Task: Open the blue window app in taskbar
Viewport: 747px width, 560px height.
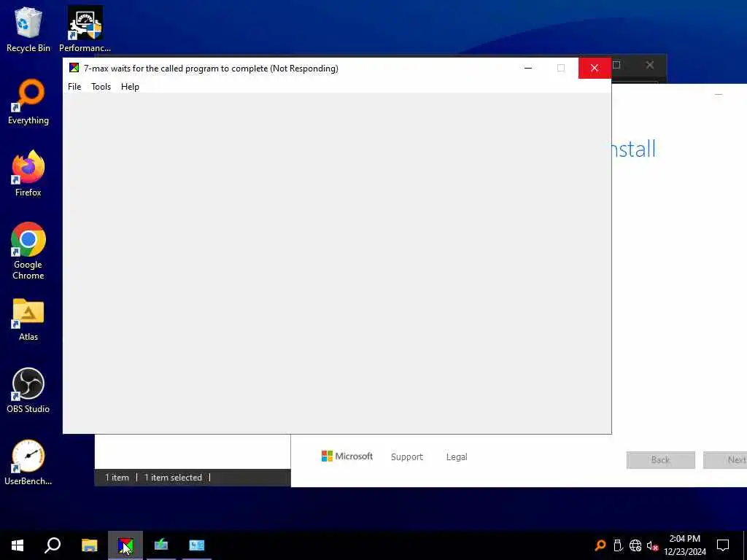Action: pyautogui.click(x=196, y=545)
